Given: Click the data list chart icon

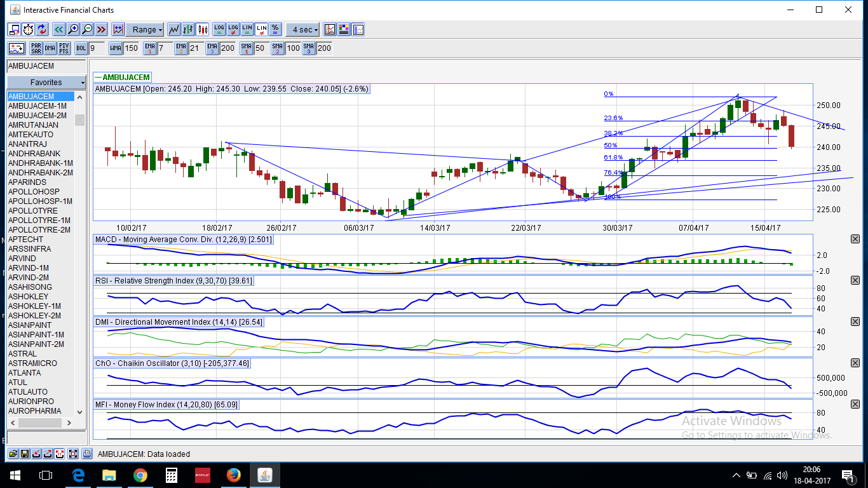Looking at the screenshot, I should click(x=358, y=29).
